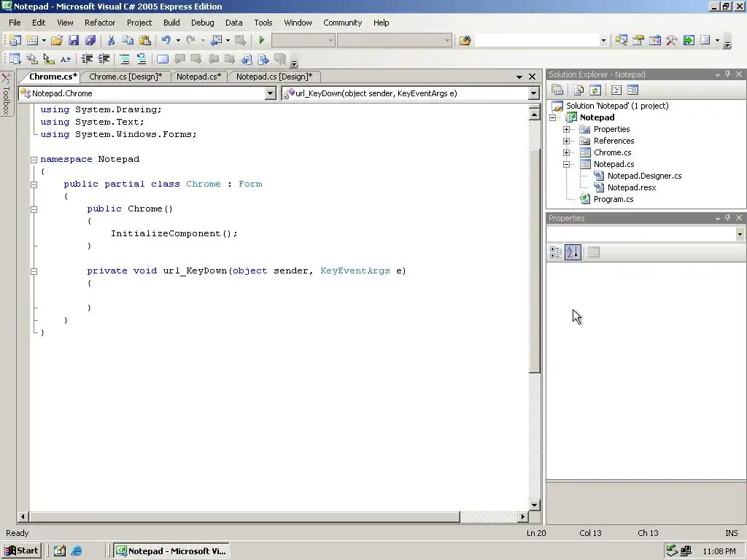Click the Display Quick Info icon
747x560 pixels.
coord(49,59)
